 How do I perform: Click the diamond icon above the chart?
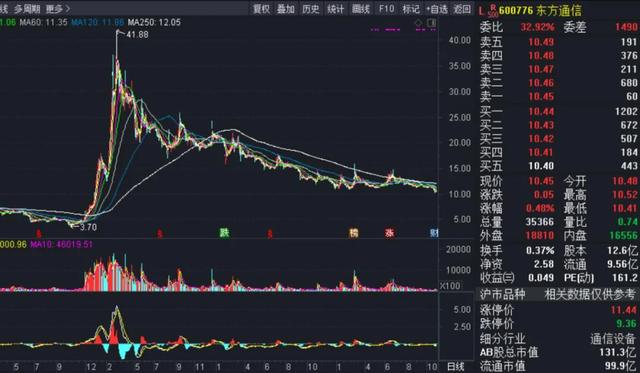point(418,23)
